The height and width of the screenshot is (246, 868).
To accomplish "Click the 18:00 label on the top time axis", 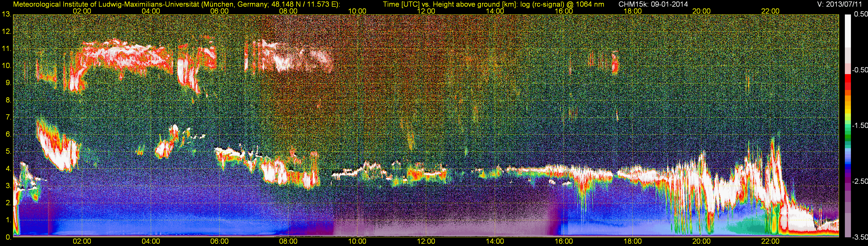I will pos(632,11).
